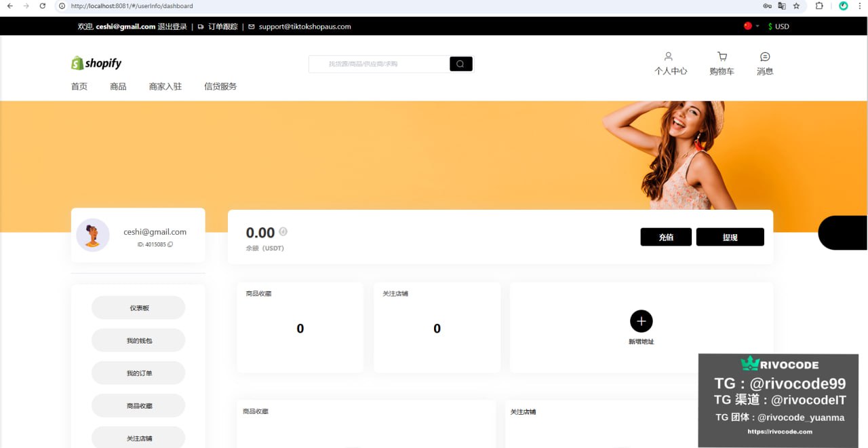Viewport: 868px width, 448px height.
Task: Open the browser three-dot menu
Action: tap(860, 6)
